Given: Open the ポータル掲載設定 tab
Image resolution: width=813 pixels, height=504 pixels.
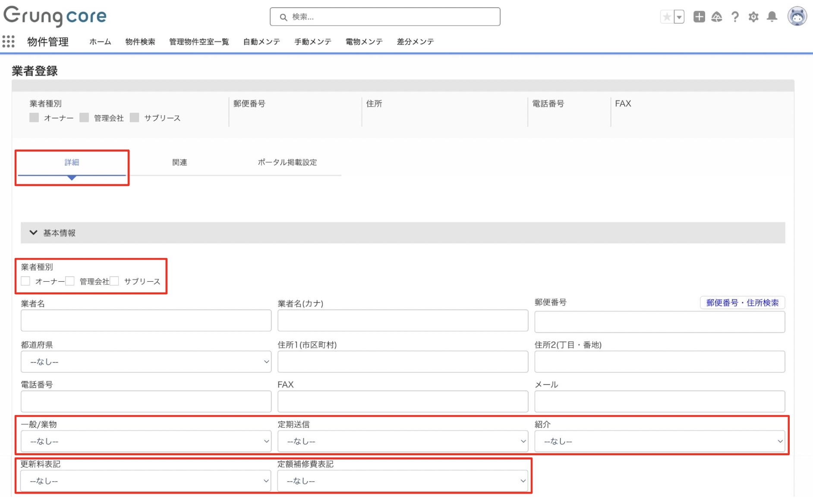Looking at the screenshot, I should 287,163.
